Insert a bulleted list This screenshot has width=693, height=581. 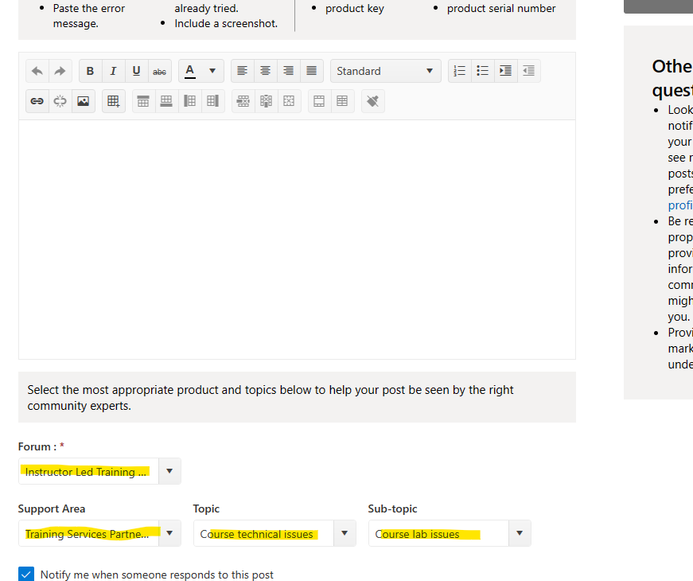483,71
